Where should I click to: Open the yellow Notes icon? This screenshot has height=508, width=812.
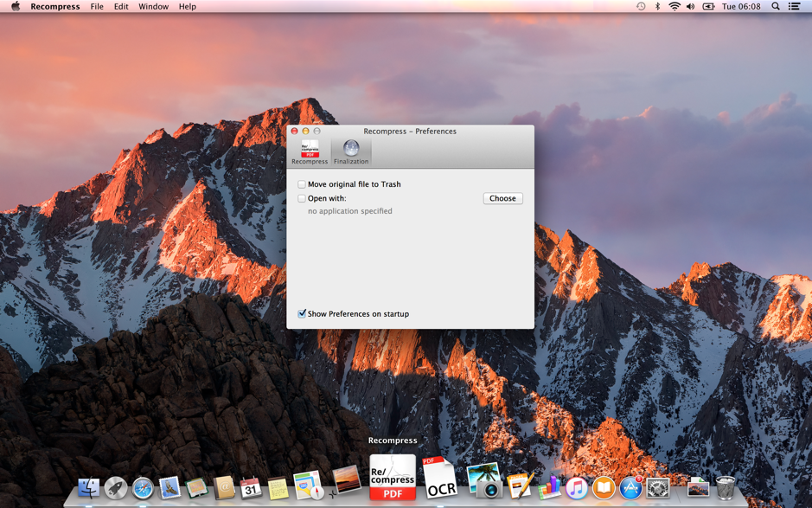(278, 488)
